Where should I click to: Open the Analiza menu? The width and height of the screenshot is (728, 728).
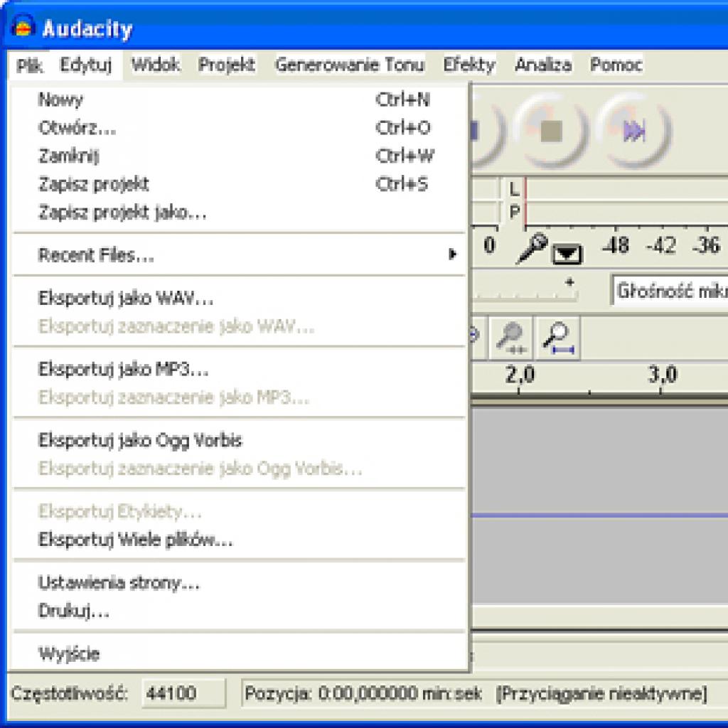[543, 65]
